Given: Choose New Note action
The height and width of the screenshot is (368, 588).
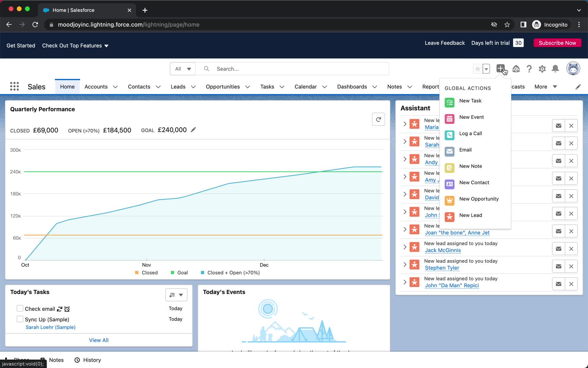Looking at the screenshot, I should pos(470,166).
